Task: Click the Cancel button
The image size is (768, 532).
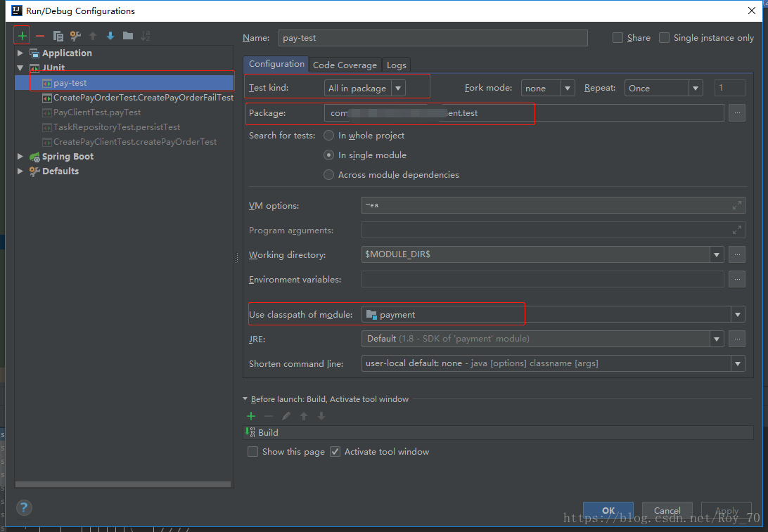Action: click(x=667, y=510)
